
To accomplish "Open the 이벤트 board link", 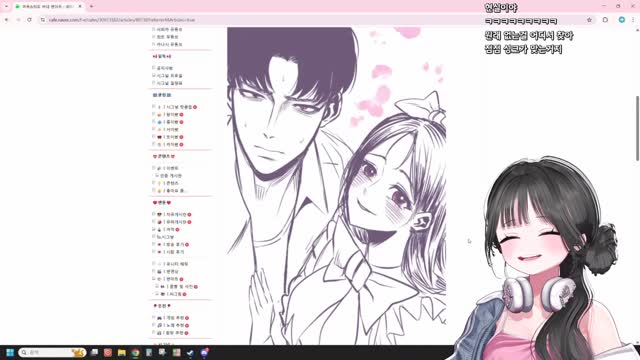I will coord(171,168).
